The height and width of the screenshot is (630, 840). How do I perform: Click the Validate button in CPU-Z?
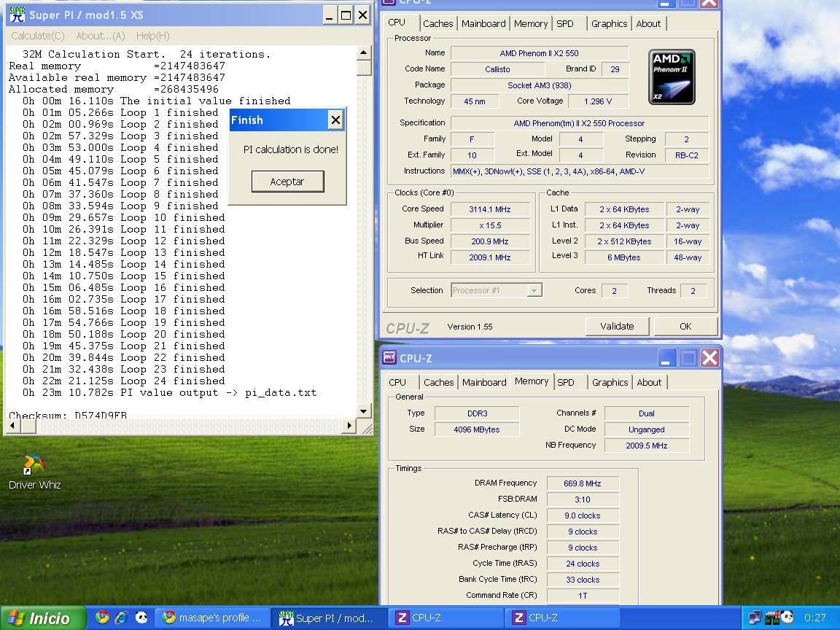617,326
